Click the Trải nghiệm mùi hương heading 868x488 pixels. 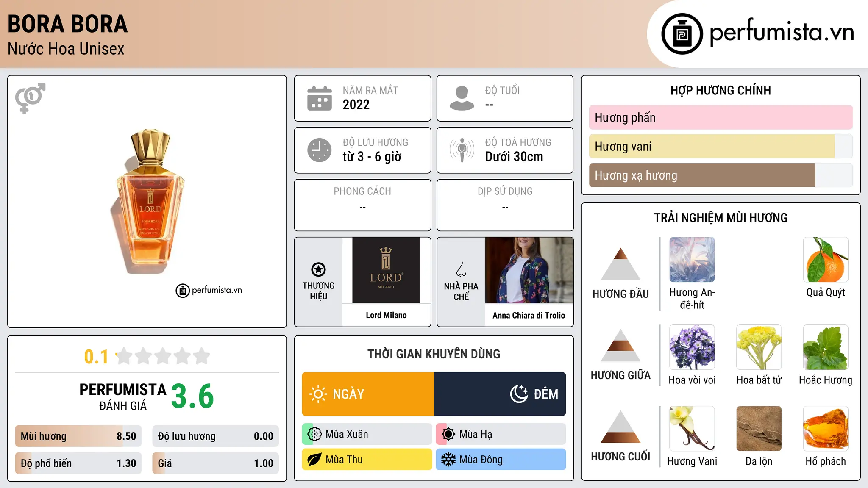721,218
